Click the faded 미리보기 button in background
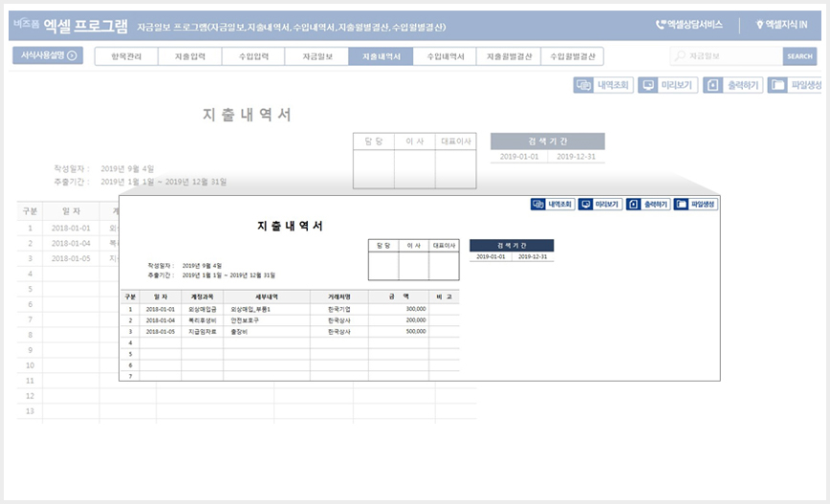 (668, 85)
